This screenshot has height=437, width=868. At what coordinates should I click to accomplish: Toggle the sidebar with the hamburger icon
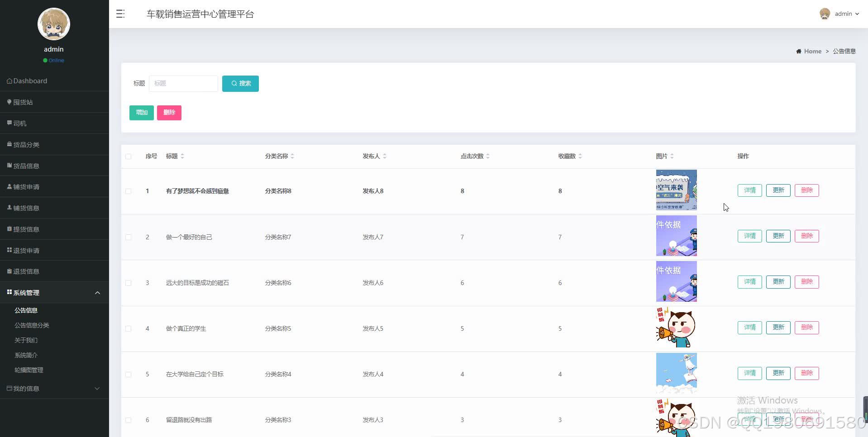tap(120, 14)
